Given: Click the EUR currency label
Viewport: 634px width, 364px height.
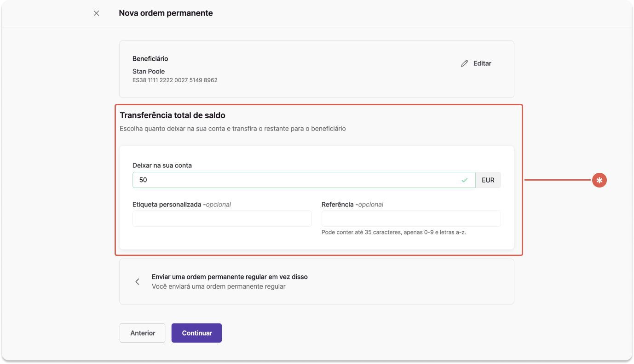Looking at the screenshot, I should point(488,180).
